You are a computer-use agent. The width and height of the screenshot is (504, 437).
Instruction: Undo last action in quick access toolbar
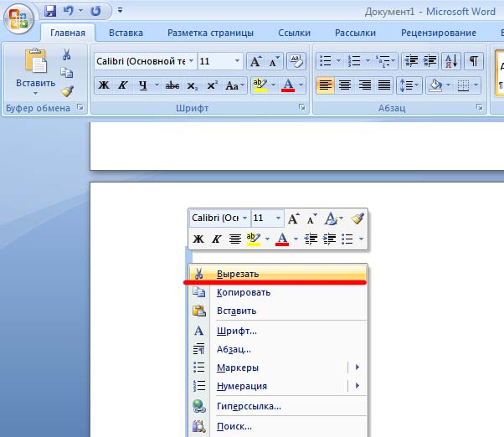point(68,11)
